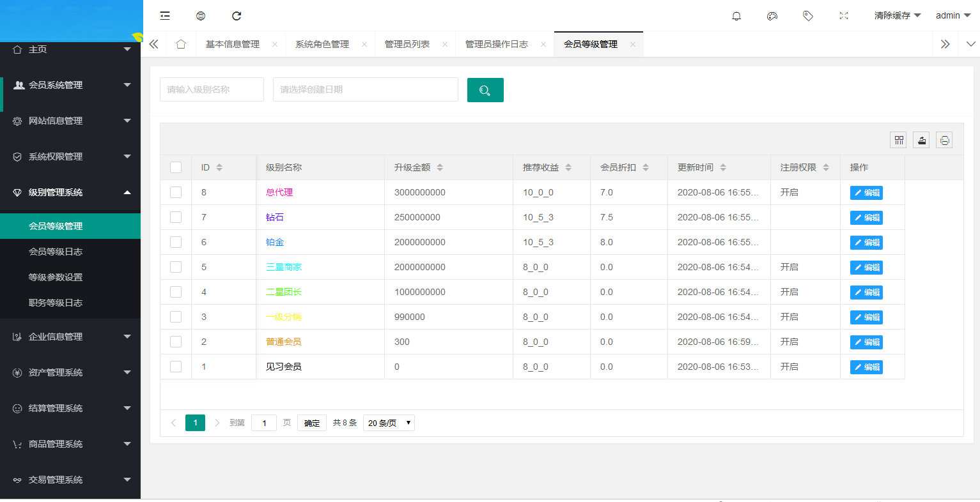This screenshot has height=502, width=980.
Task: Click 编辑 for the 钻石 level
Action: 866,217
